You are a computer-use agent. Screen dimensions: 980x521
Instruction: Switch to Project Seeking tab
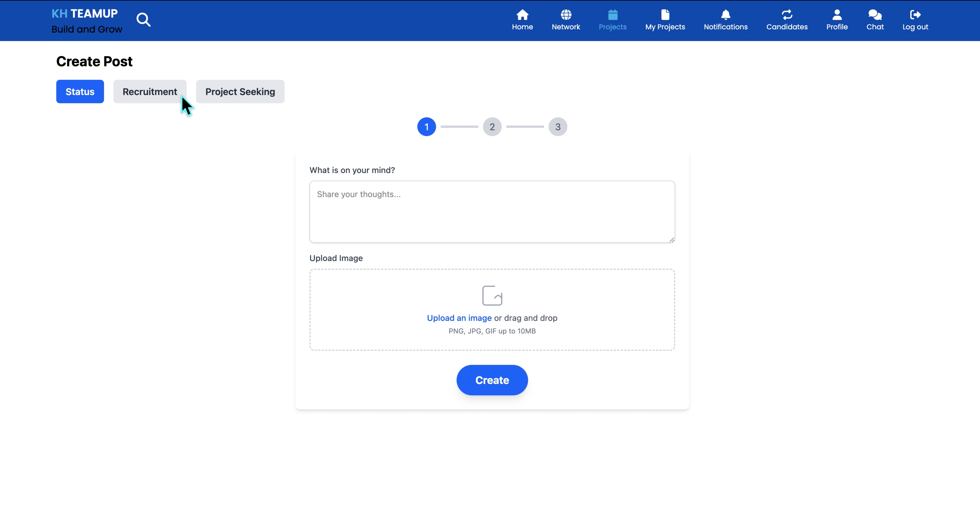[240, 92]
